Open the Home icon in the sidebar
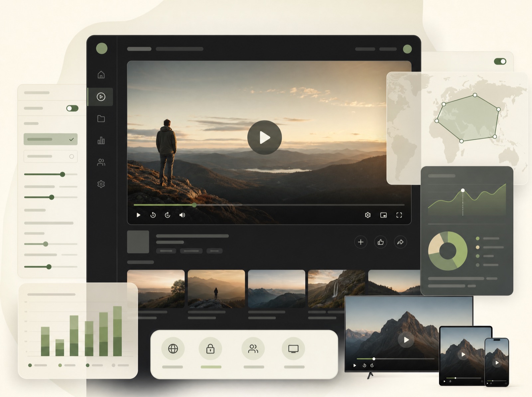This screenshot has width=532, height=397. (101, 74)
